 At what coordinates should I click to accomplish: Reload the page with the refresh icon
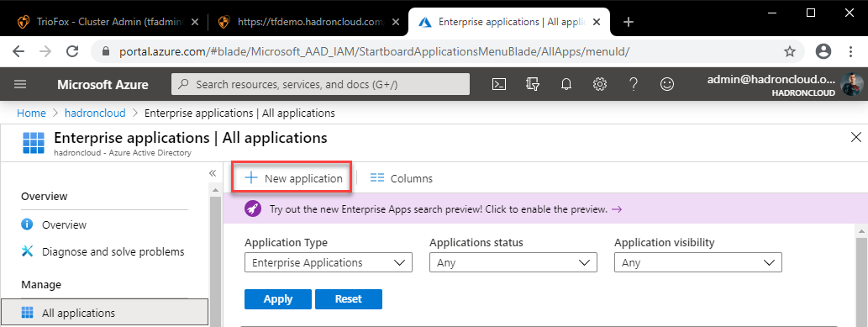coord(72,51)
